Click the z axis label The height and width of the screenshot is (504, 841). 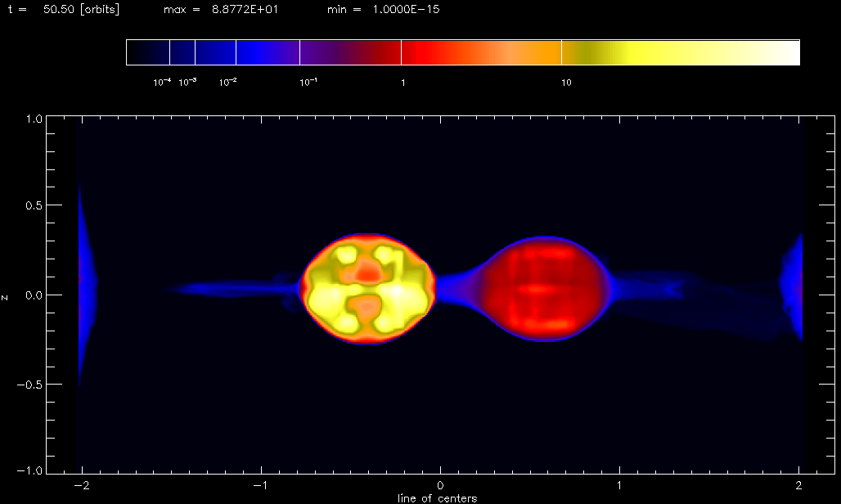point(5,297)
